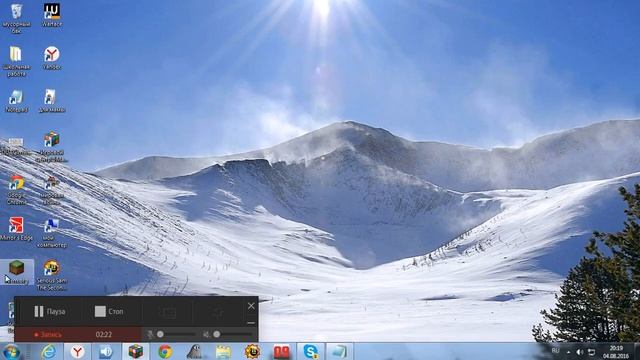
Task: Click the red Запись recording indicator
Action: (48, 335)
